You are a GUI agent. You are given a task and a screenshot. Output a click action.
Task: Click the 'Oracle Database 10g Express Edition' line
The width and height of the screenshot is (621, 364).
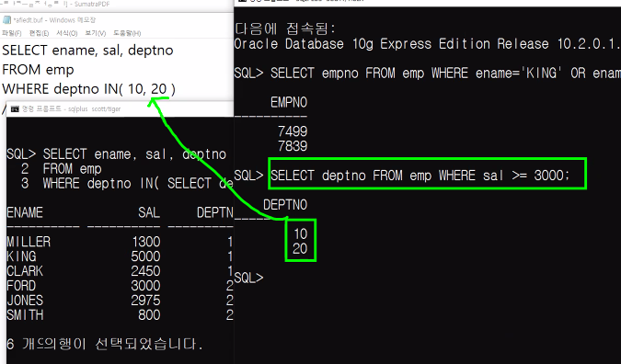(x=427, y=43)
